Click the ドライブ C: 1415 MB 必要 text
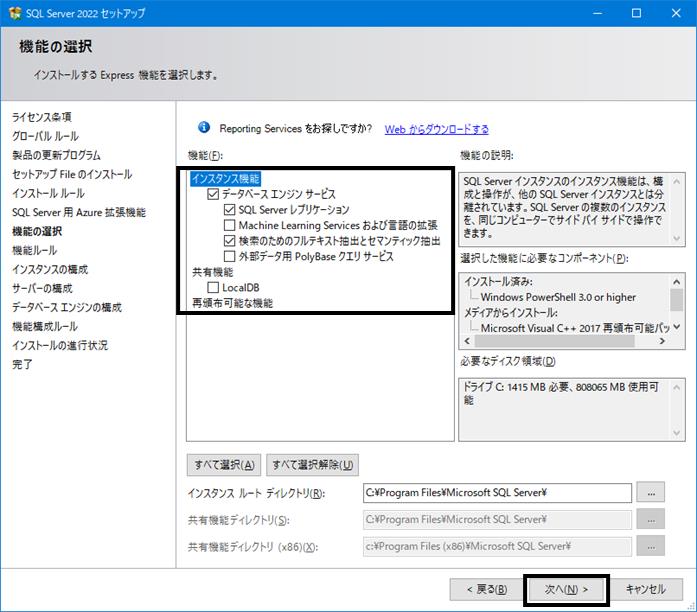This screenshot has width=697, height=612. [560, 393]
